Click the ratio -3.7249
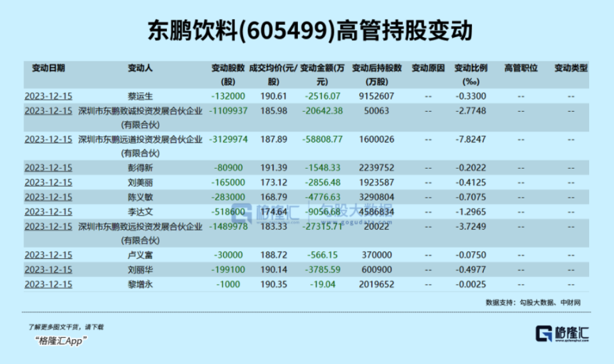 tap(471, 226)
